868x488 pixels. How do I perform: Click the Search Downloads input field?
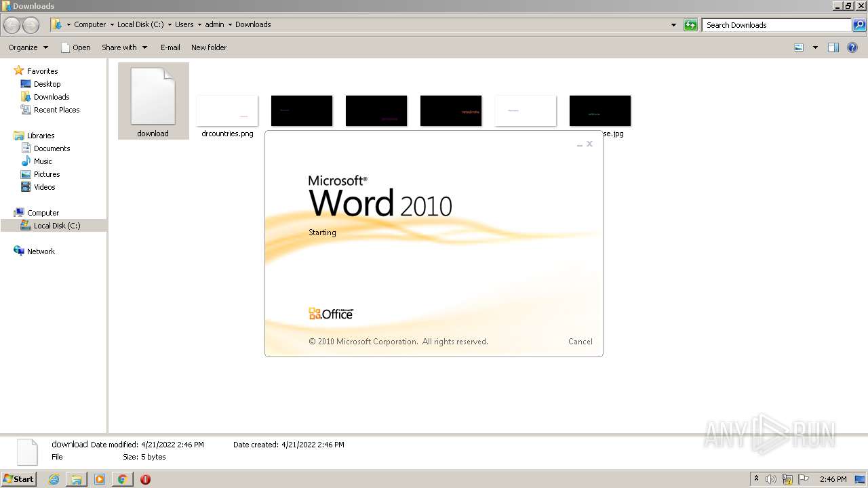click(x=777, y=25)
